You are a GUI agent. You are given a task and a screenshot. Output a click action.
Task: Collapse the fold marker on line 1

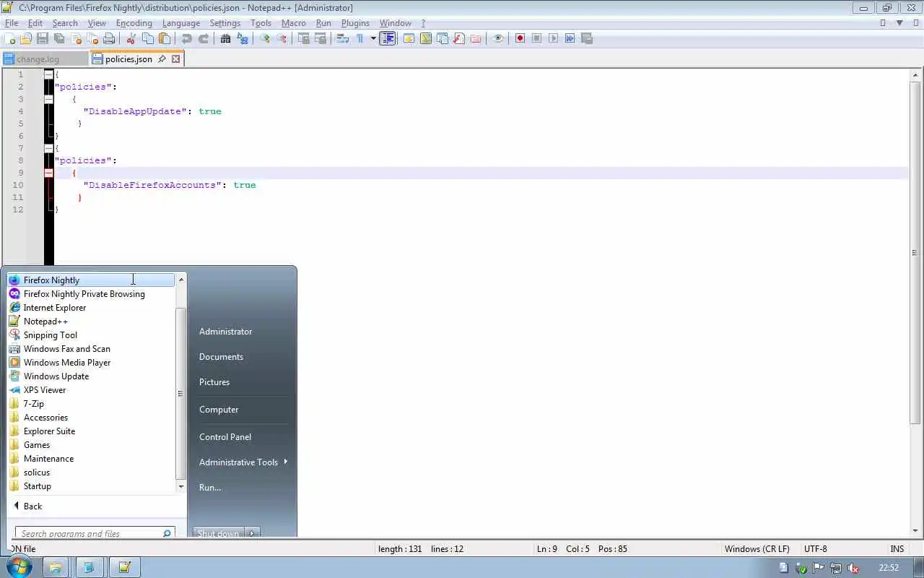48,74
